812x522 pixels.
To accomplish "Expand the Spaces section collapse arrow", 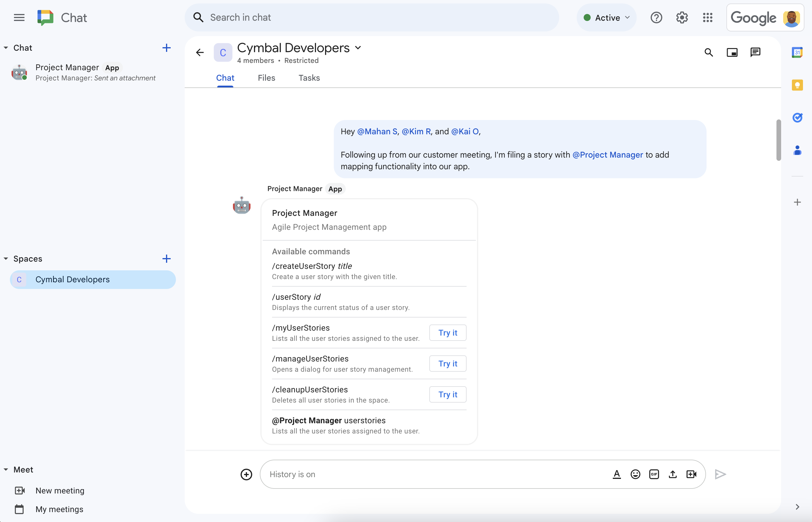I will tap(6, 258).
